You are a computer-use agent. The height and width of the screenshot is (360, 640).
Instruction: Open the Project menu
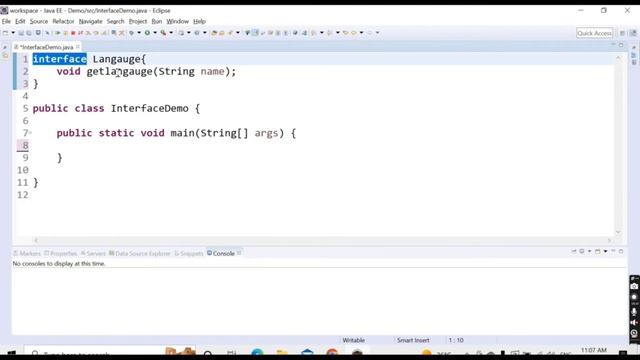pos(138,21)
